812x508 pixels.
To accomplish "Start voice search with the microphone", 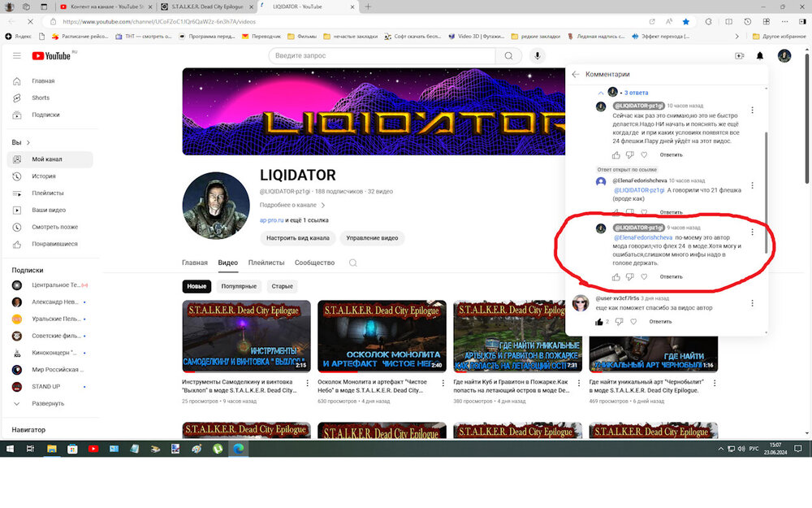I will point(538,55).
